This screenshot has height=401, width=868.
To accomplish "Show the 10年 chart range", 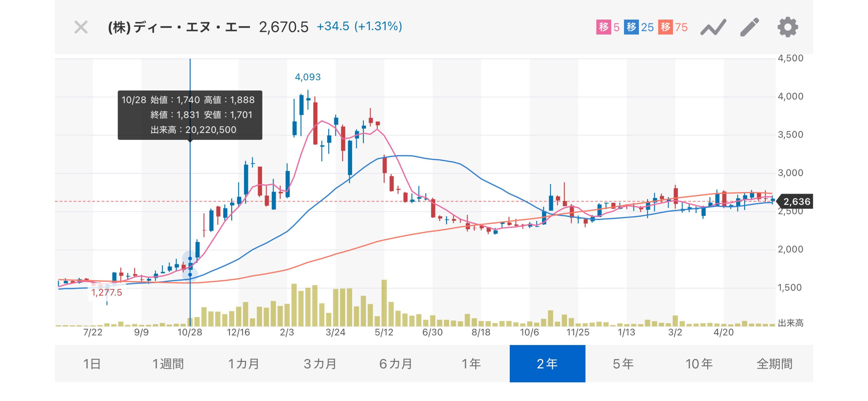I will [x=699, y=364].
